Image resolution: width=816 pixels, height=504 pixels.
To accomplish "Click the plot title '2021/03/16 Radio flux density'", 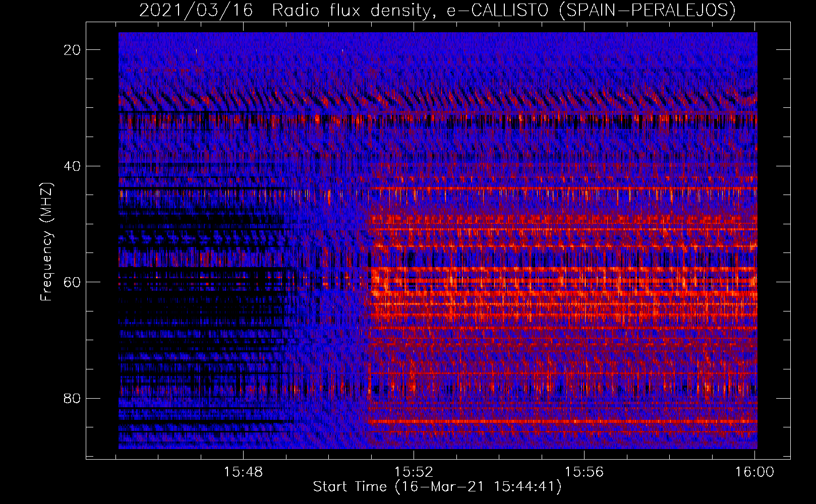I will 287,11.
